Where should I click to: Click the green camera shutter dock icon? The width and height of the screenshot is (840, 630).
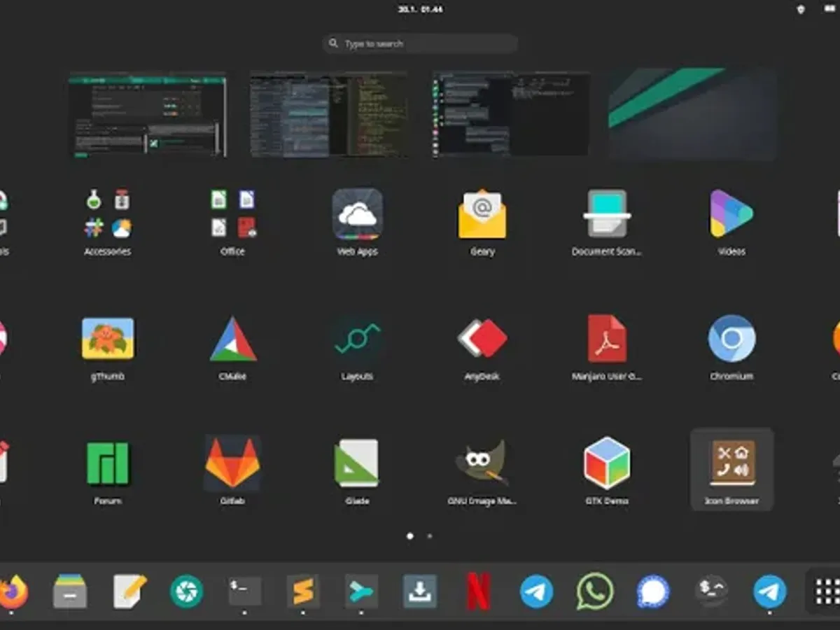[x=187, y=592]
